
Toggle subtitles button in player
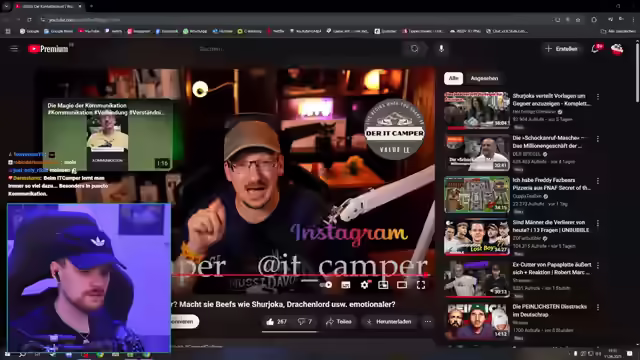pyautogui.click(x=346, y=285)
